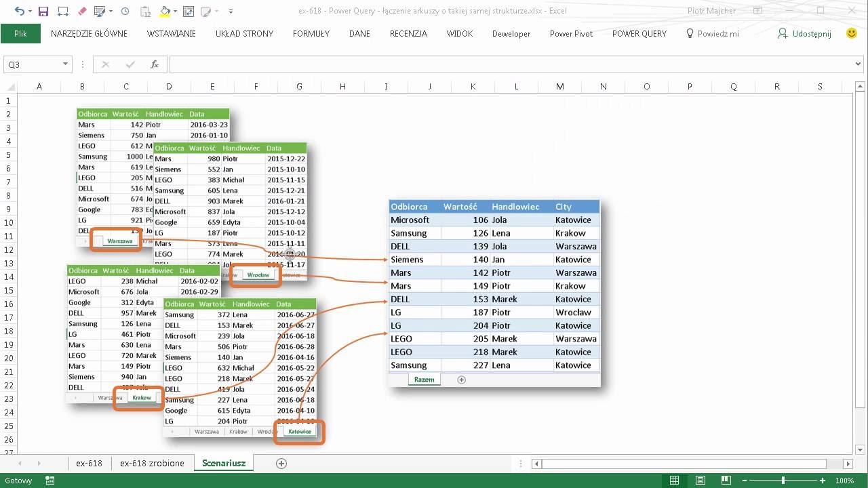Click the clock icon in quick access toolbar
Screen dimensions: 868x488
point(125,12)
